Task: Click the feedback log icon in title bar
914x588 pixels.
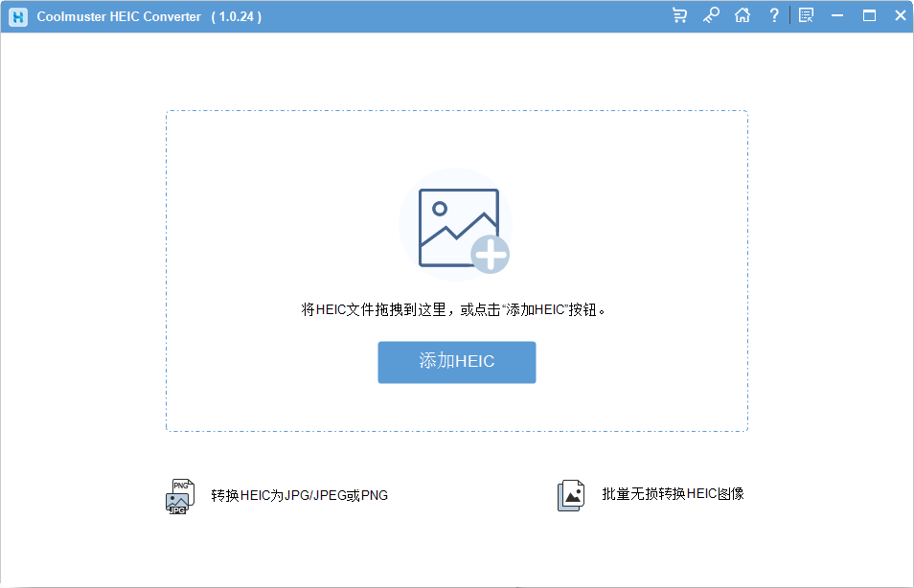Action: tap(806, 15)
